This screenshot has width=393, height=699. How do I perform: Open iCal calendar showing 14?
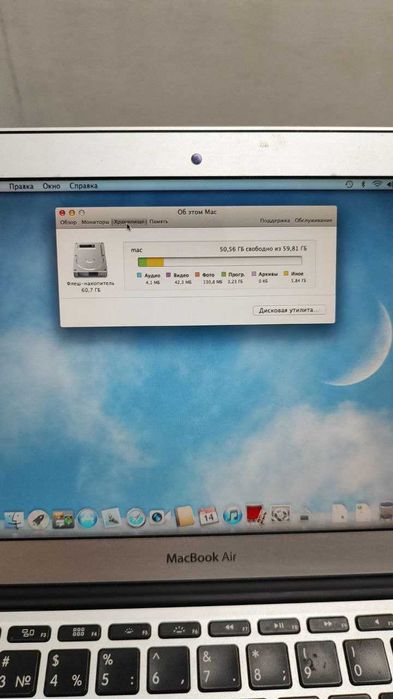click(208, 516)
